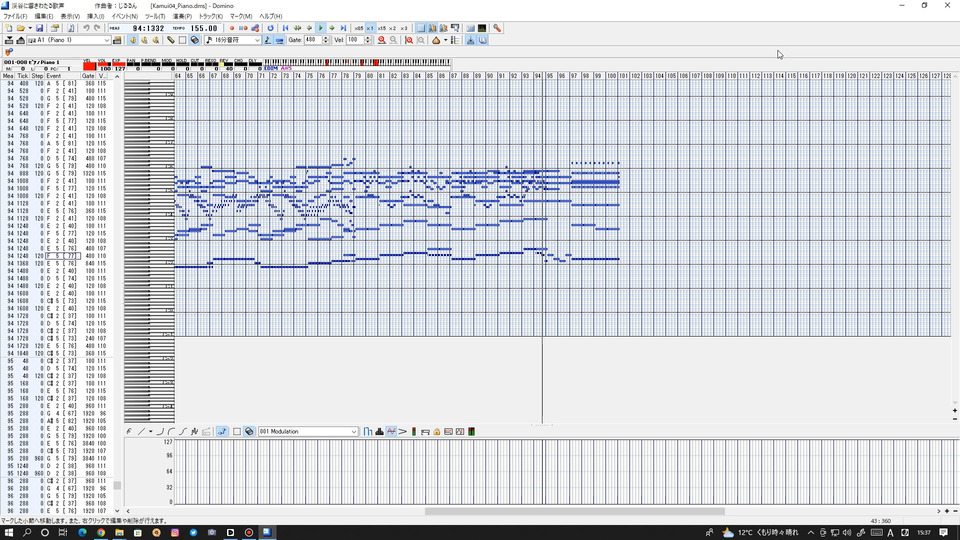
Task: Open the 編集(E) menu
Action: point(43,17)
